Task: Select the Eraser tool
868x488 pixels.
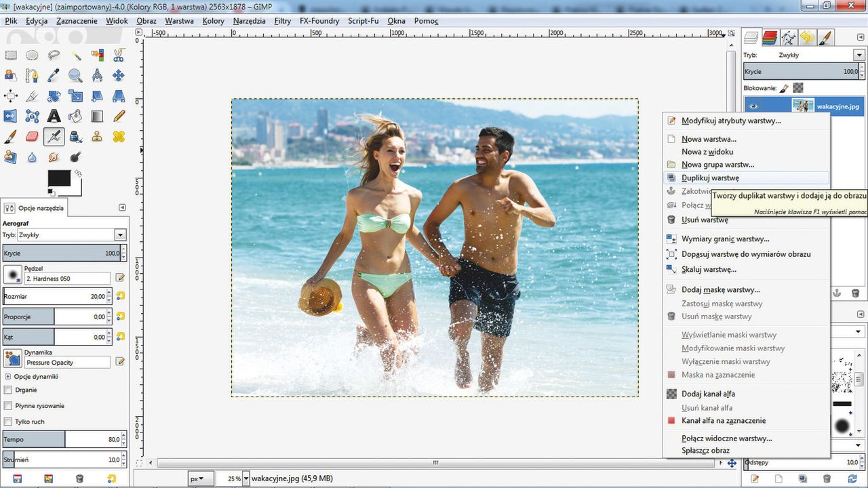Action: tap(32, 137)
